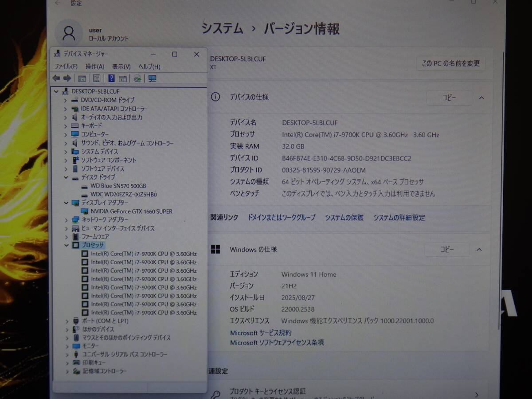Click the プロダクト ID value 00325-81595-90729-AAOEM
This screenshot has height=399, width=532.
pyautogui.click(x=324, y=170)
